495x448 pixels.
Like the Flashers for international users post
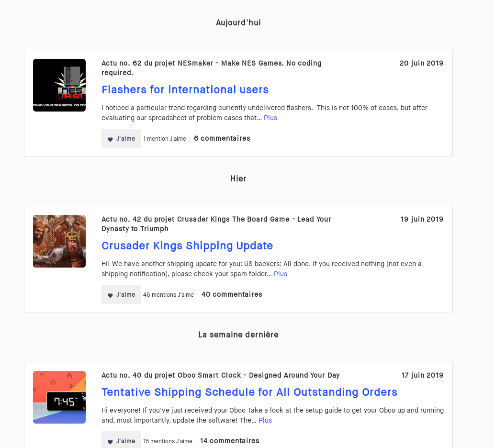[x=121, y=138]
